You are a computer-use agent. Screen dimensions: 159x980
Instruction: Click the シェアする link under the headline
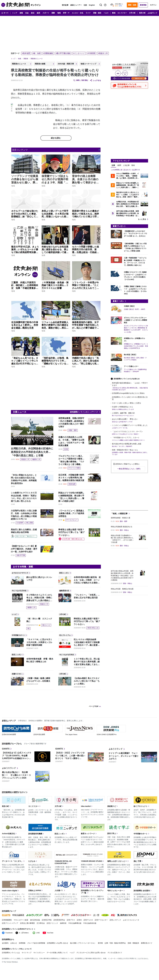coord(96,80)
